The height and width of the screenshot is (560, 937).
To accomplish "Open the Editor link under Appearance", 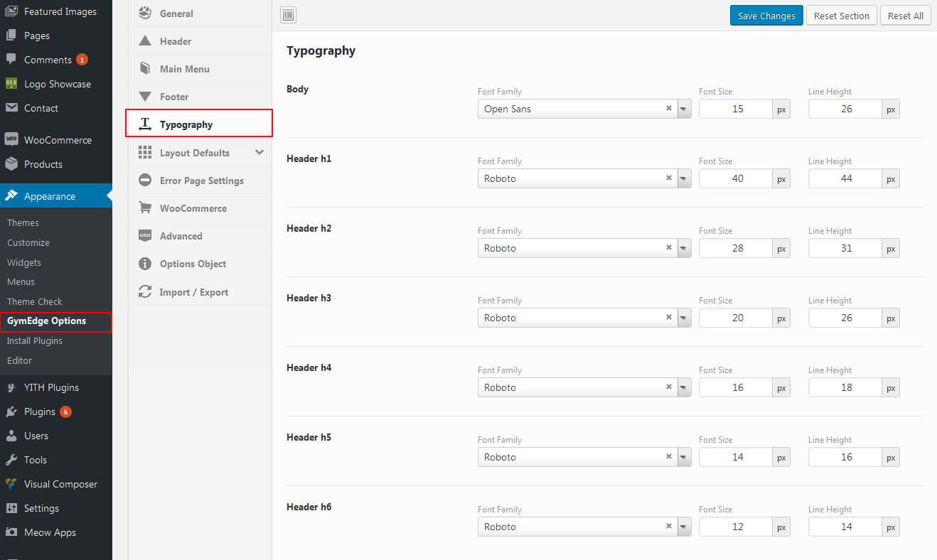I will point(20,360).
